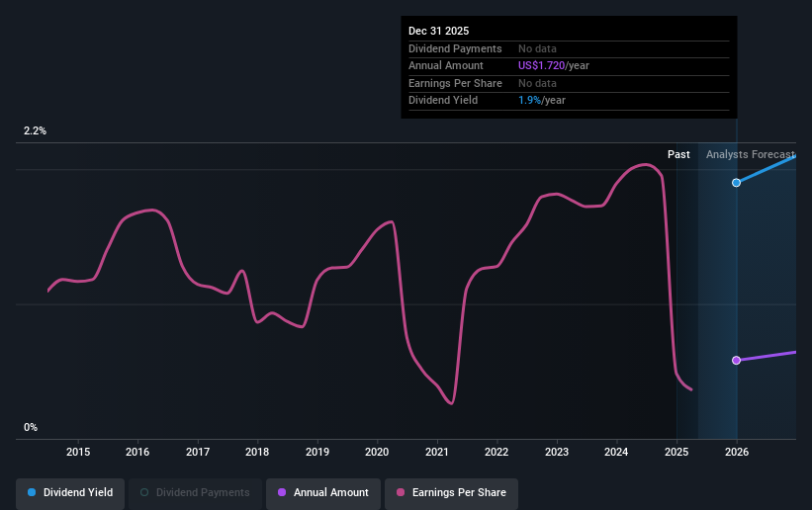Click the hollow Dividend Payments legend circle
Screen dimensions: 812x510
(144, 492)
